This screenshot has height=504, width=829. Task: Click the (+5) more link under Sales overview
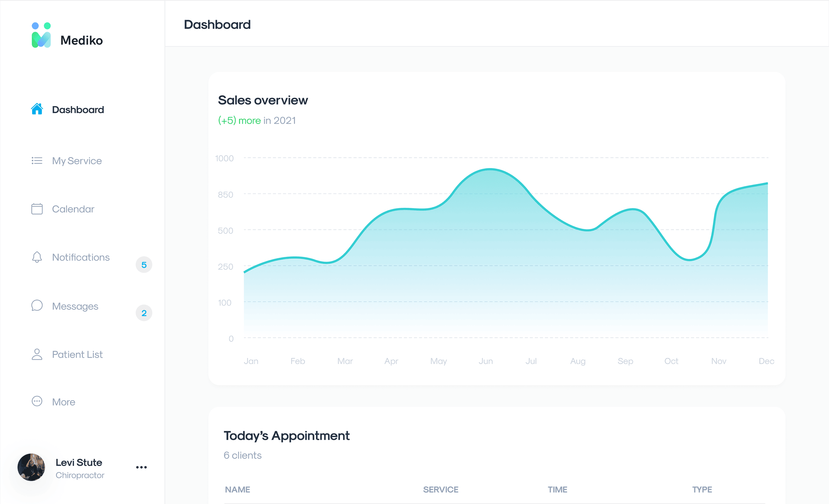[x=239, y=120]
